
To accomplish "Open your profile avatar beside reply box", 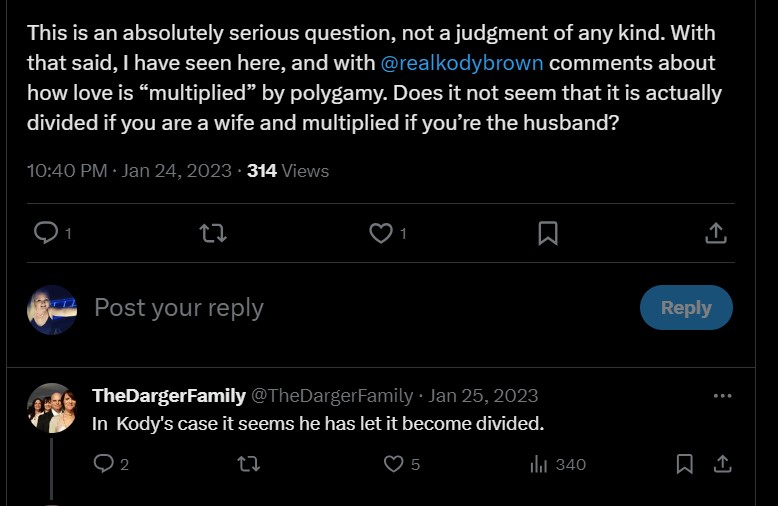I will 52,308.
